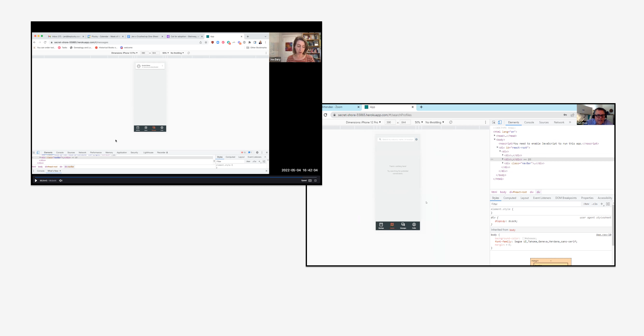Viewport: 644px width, 336px height.
Task: Bookmark page with star icon
Action: [x=206, y=42]
